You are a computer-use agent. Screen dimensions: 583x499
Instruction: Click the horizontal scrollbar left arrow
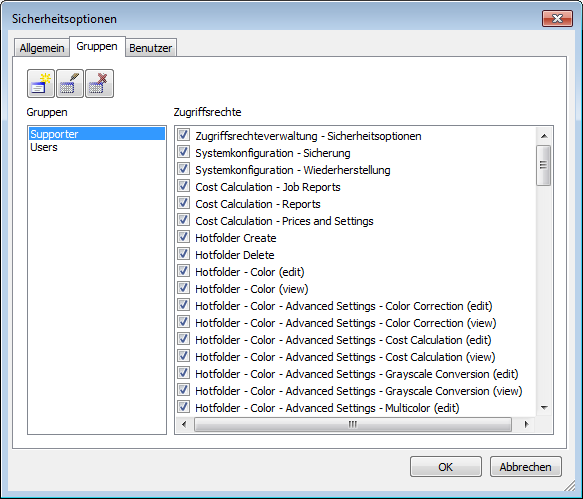pyautogui.click(x=184, y=424)
